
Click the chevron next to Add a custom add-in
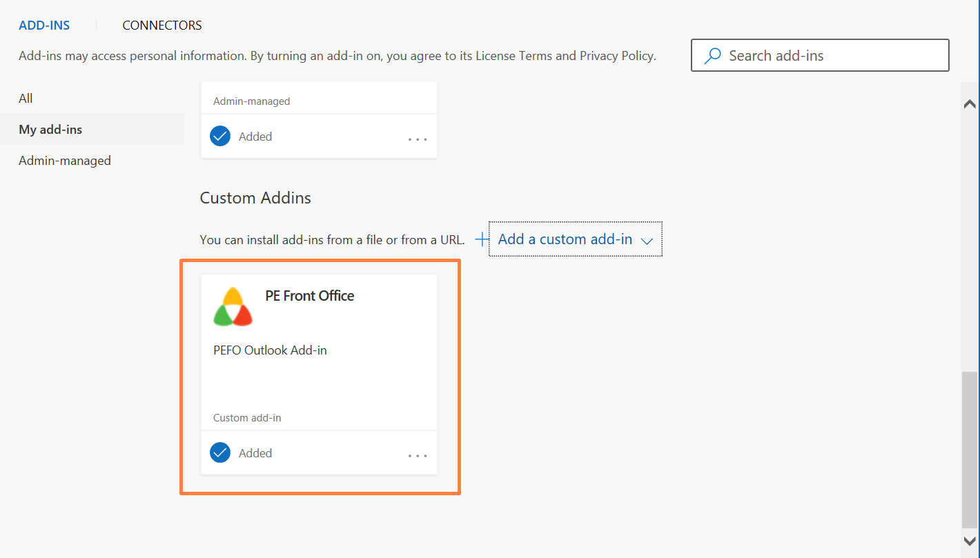(647, 241)
